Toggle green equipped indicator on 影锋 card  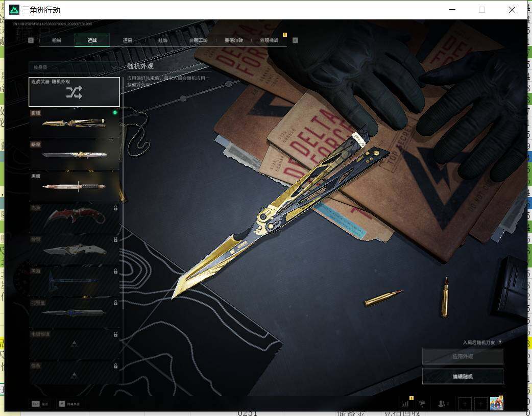click(115, 112)
